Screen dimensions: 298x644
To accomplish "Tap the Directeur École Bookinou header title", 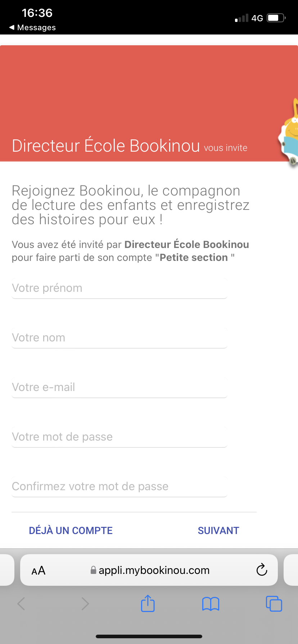I will 106,146.
